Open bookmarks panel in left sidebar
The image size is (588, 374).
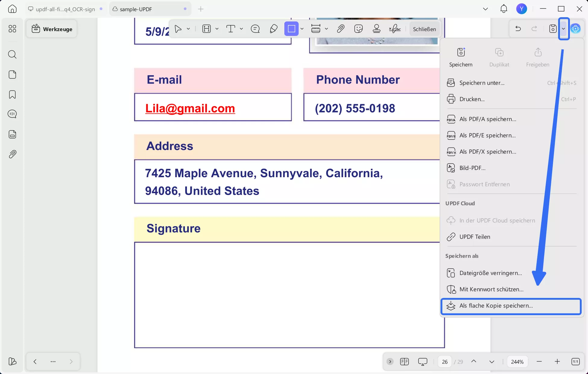pos(12,94)
